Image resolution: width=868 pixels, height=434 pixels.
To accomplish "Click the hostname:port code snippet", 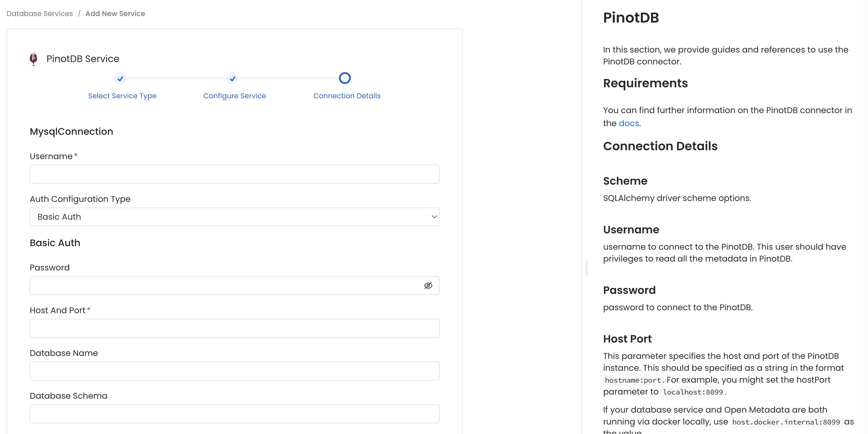I will 633,380.
